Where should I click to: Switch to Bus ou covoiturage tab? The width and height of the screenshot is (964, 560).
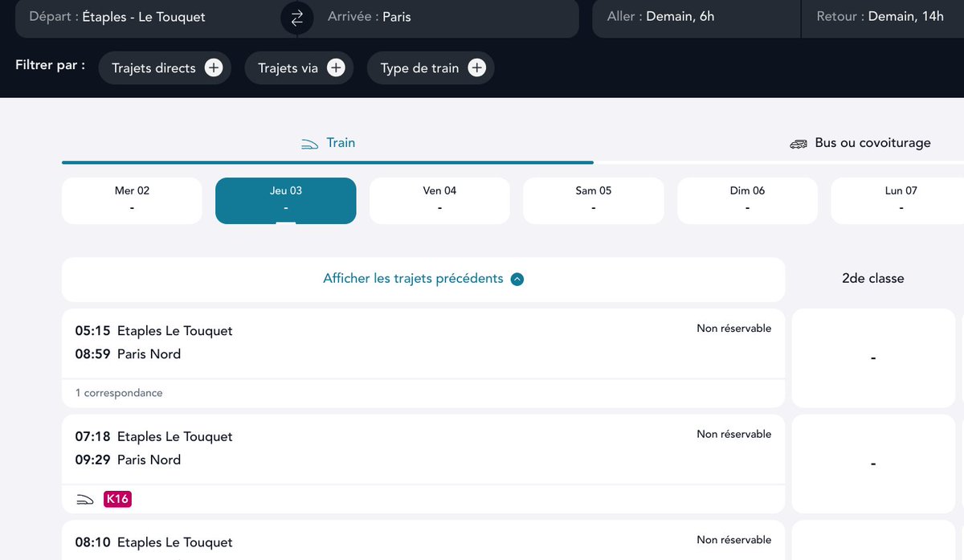tap(860, 143)
